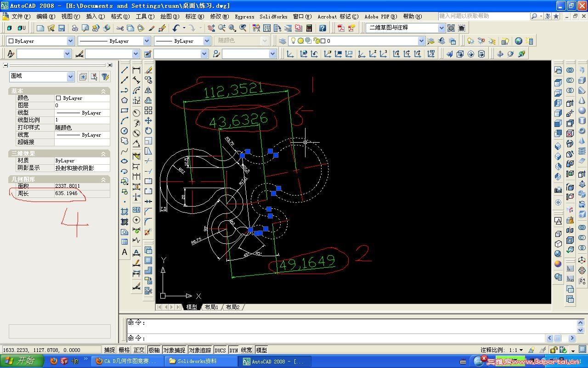Click the 面积 value 2337.8011
The image size is (588, 368).
(x=82, y=186)
